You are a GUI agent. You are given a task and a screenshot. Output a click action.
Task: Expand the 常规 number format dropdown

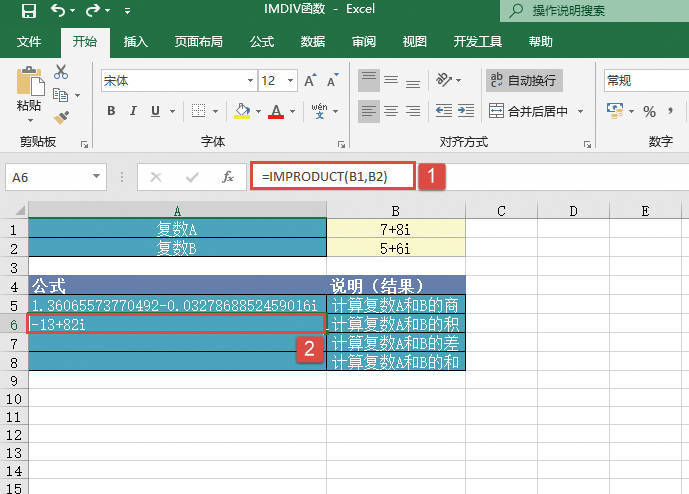pyautogui.click(x=645, y=80)
